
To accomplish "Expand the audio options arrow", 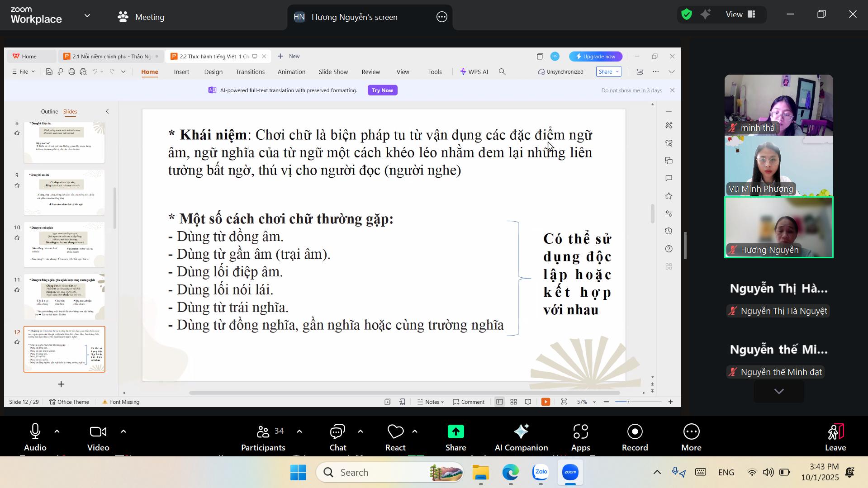I will (x=57, y=431).
